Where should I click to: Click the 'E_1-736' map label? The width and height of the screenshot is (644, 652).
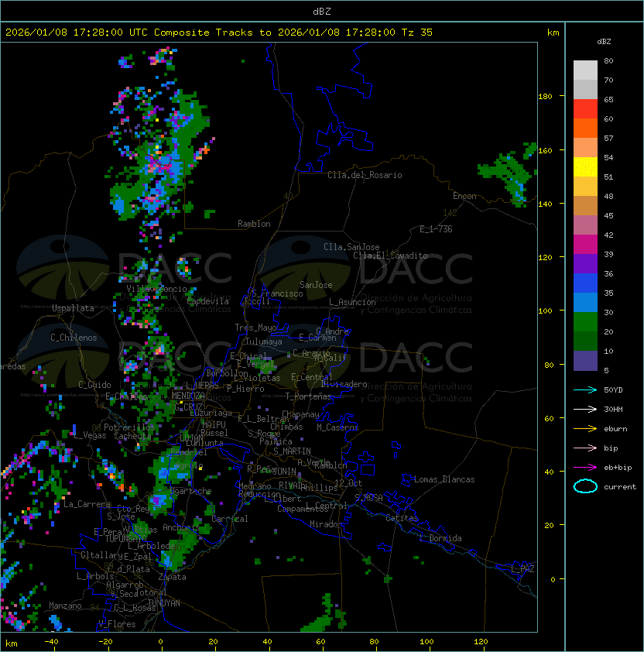point(436,229)
